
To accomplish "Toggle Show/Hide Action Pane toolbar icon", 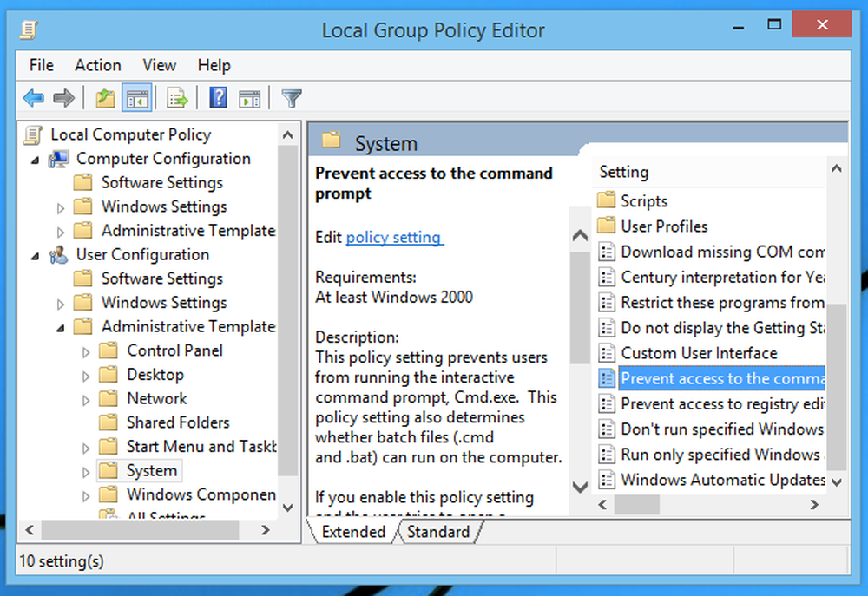I will 250,99.
